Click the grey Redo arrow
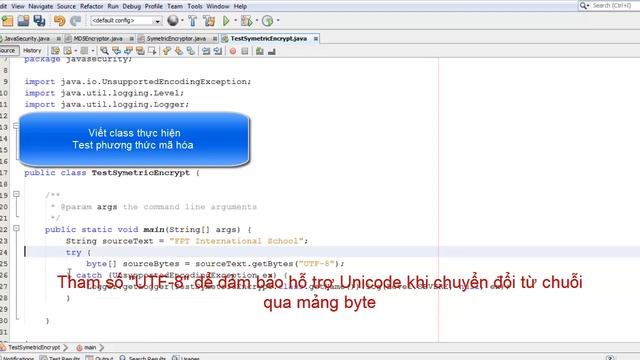 tap(76, 20)
